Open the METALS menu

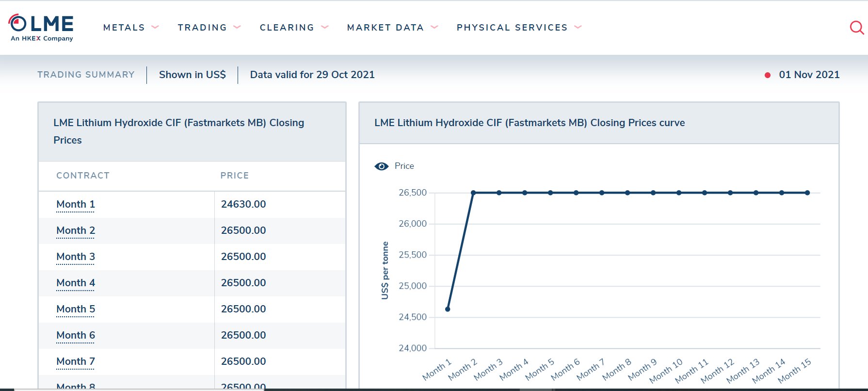[124, 28]
